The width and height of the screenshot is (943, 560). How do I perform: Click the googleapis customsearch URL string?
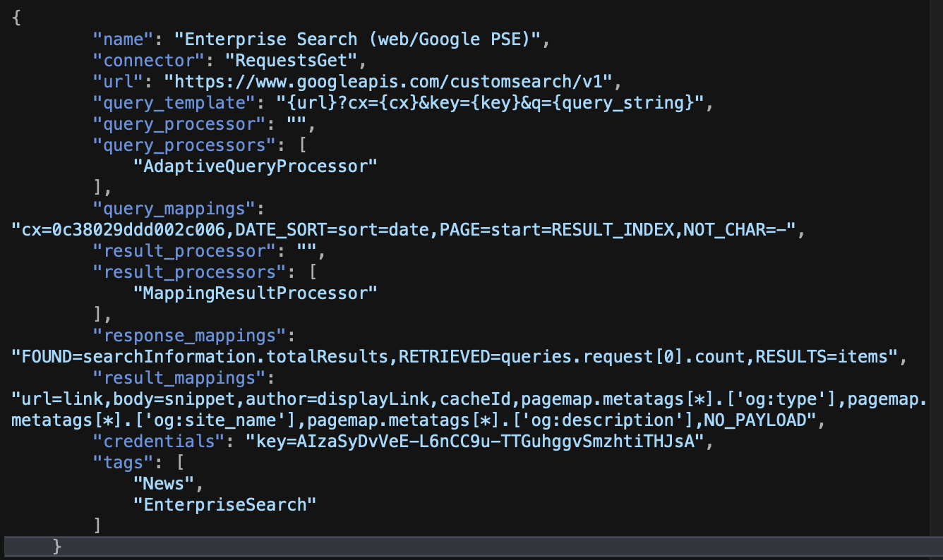point(387,82)
